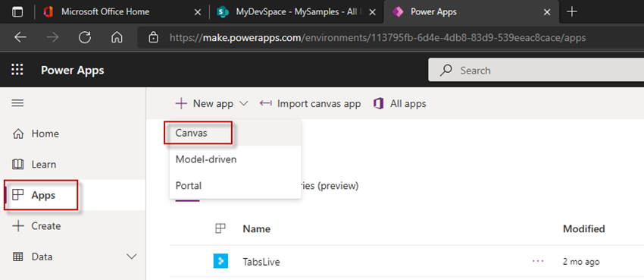Click the Power Apps header title

(72, 71)
